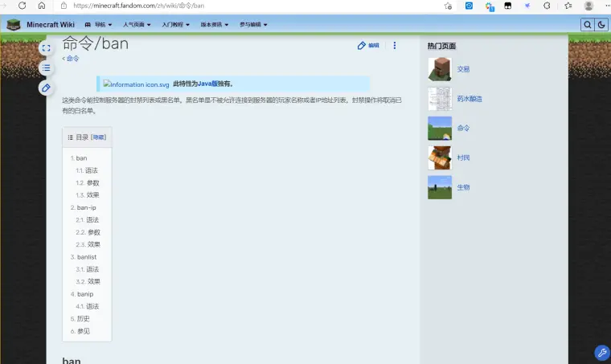611x364 pixels.
Task: Open the browser extensions puzzle icon
Action: pos(547,6)
